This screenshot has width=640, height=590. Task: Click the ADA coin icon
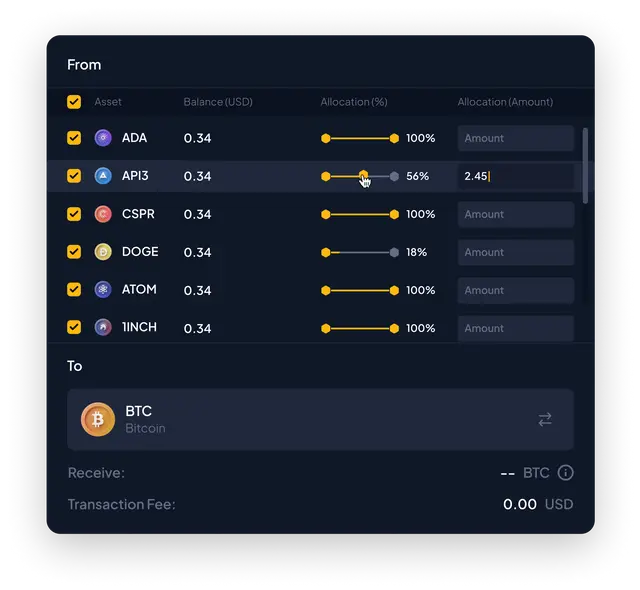click(103, 138)
